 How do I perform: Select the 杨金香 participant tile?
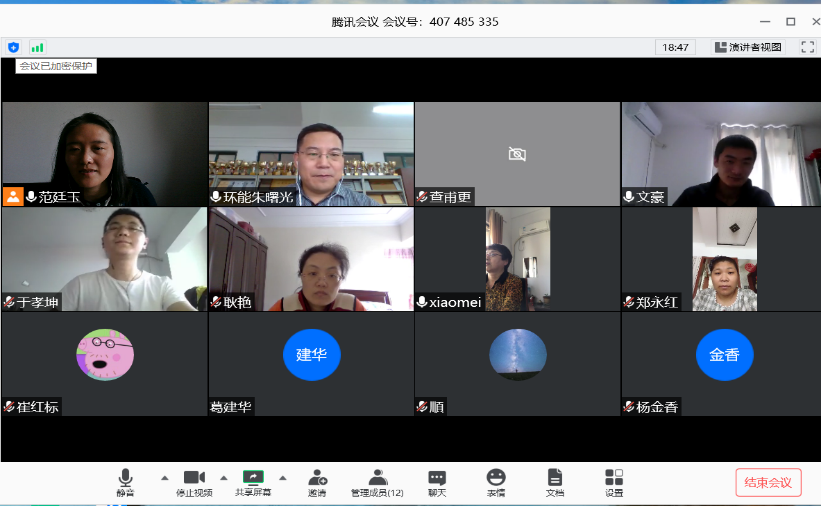coord(724,362)
